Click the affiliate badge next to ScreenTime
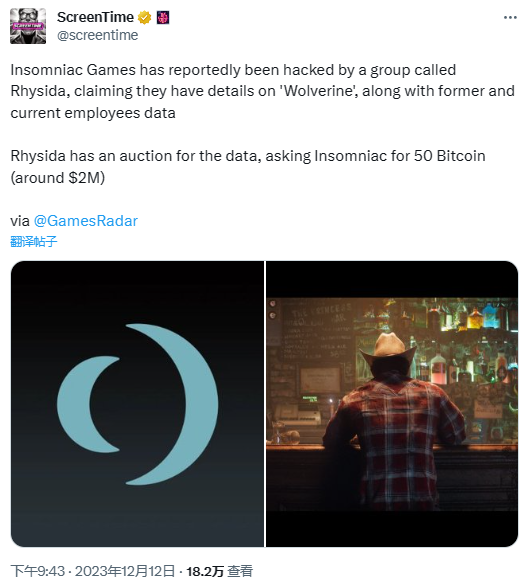 coord(163,17)
